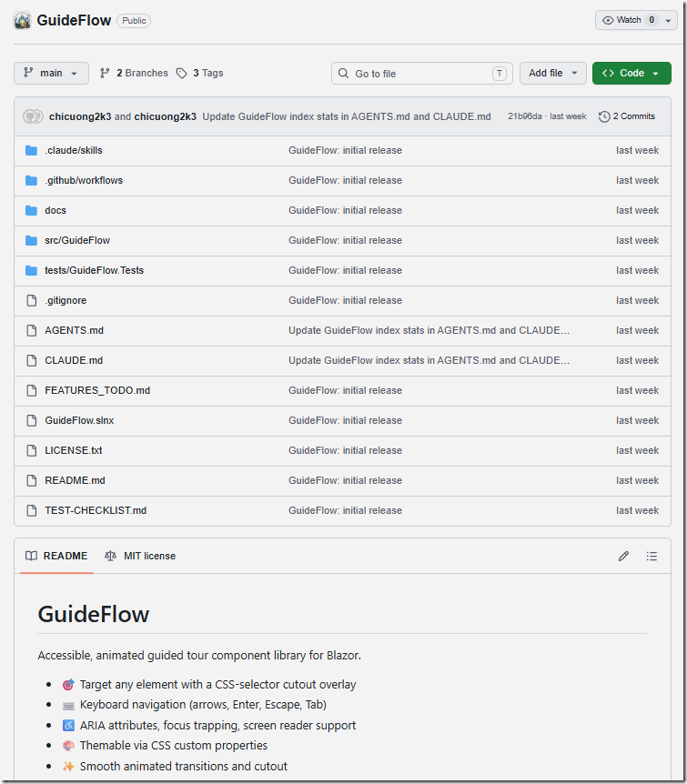This screenshot has height=784, width=687.
Task: Open the TEST-CHECKLIST.md file
Action: [x=96, y=510]
